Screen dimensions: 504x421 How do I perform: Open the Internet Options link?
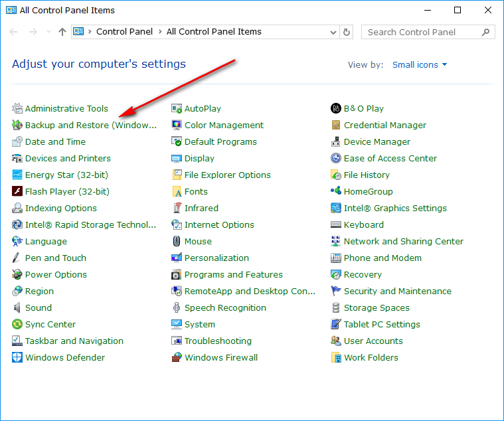tap(219, 224)
